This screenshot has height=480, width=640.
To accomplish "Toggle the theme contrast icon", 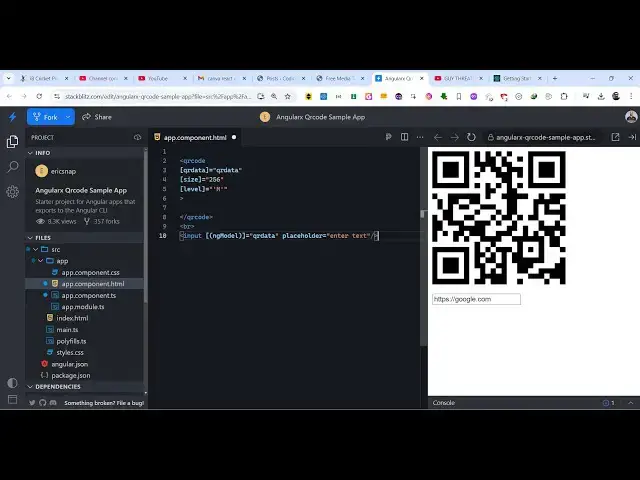I will [13, 383].
